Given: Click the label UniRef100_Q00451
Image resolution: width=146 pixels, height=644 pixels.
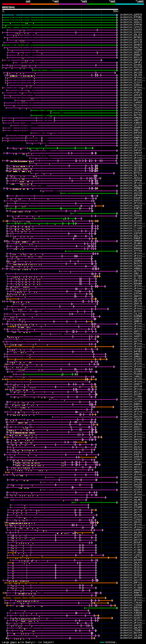Looking at the screenshot, I should coord(131,65).
